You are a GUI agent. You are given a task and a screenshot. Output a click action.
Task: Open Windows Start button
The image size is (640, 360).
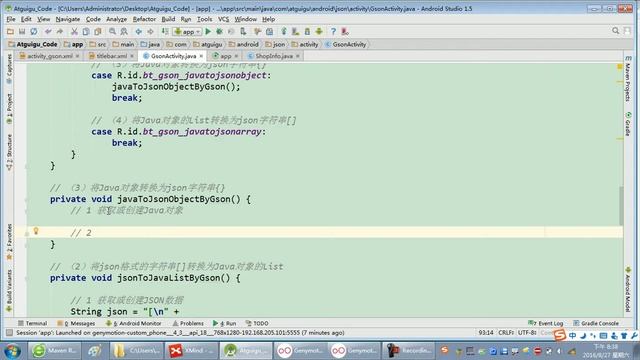tap(12, 351)
